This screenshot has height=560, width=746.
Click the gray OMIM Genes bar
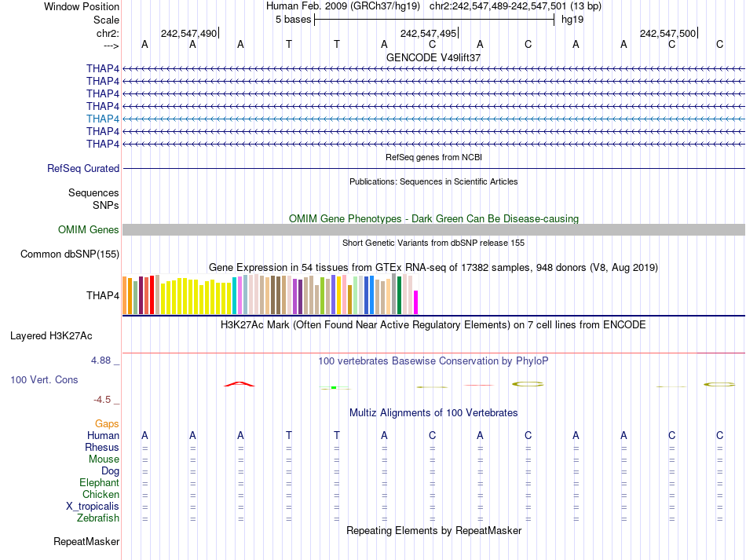pyautogui.click(x=433, y=230)
